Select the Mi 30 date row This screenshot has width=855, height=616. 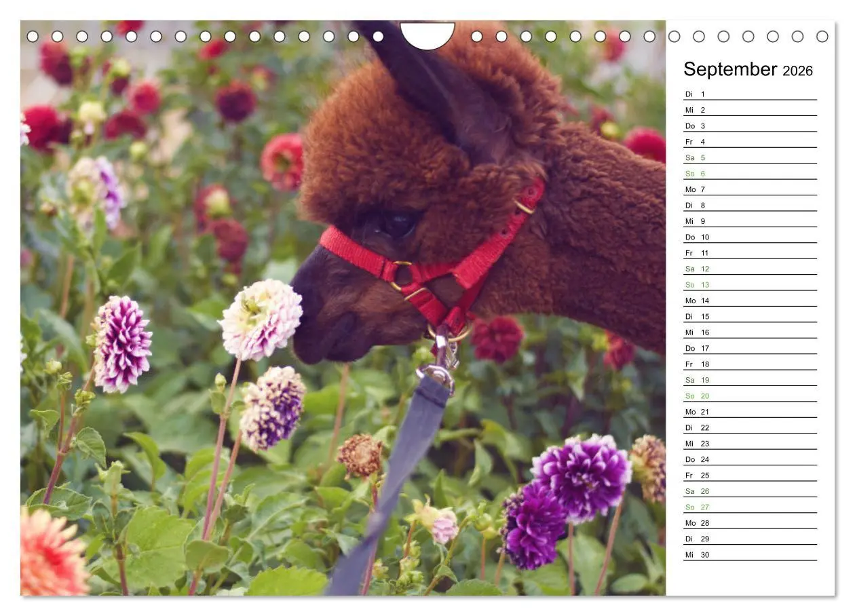point(750,554)
